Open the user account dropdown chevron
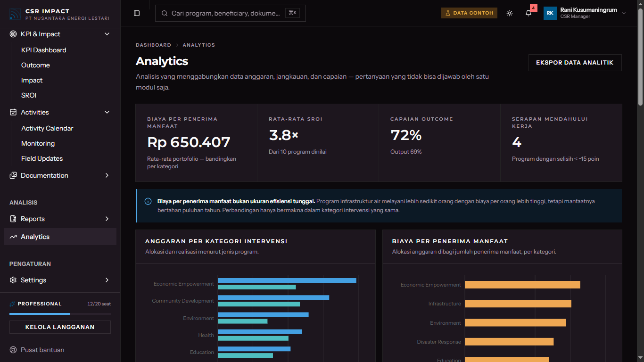 tap(624, 13)
